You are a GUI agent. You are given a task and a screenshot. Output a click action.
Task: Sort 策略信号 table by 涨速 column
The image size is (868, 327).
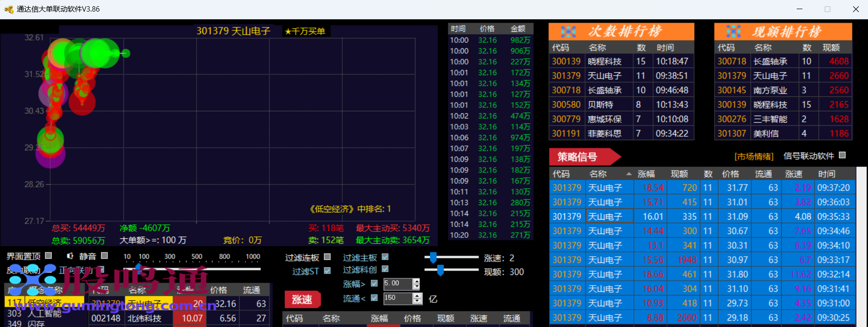click(x=794, y=174)
